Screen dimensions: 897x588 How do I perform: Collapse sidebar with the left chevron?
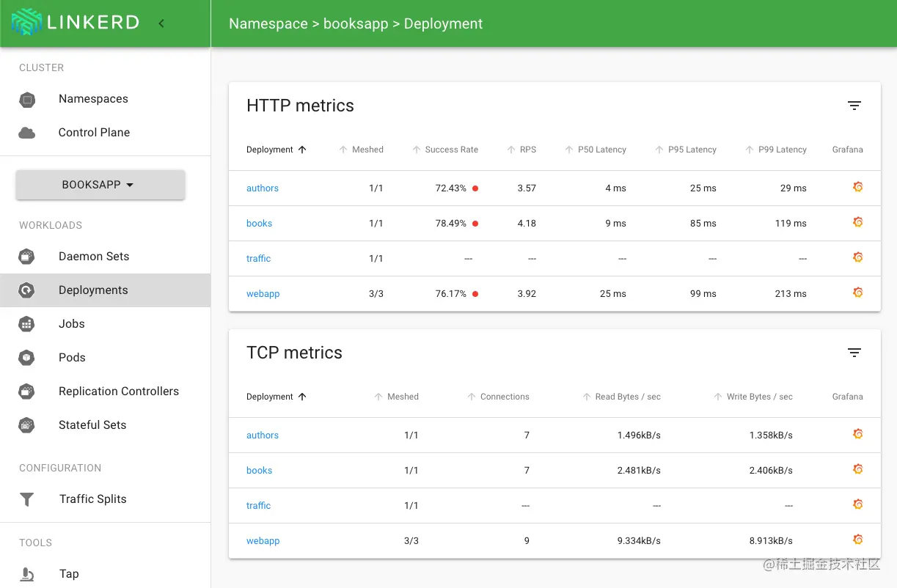[161, 23]
